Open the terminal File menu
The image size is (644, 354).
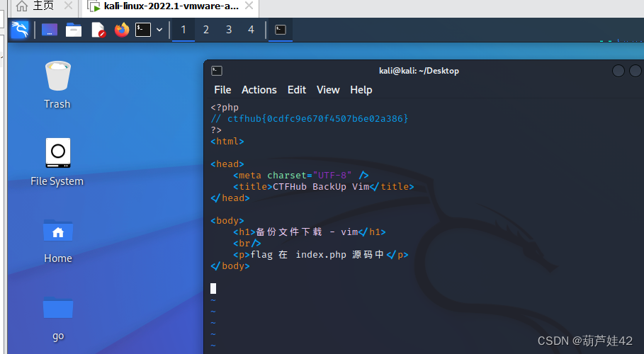[x=222, y=89]
